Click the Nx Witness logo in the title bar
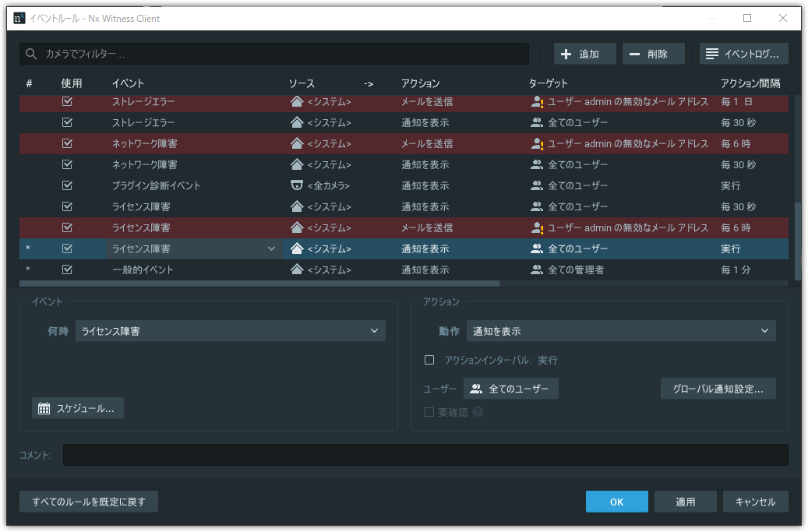Screen dimensions: 808x532 point(19,19)
